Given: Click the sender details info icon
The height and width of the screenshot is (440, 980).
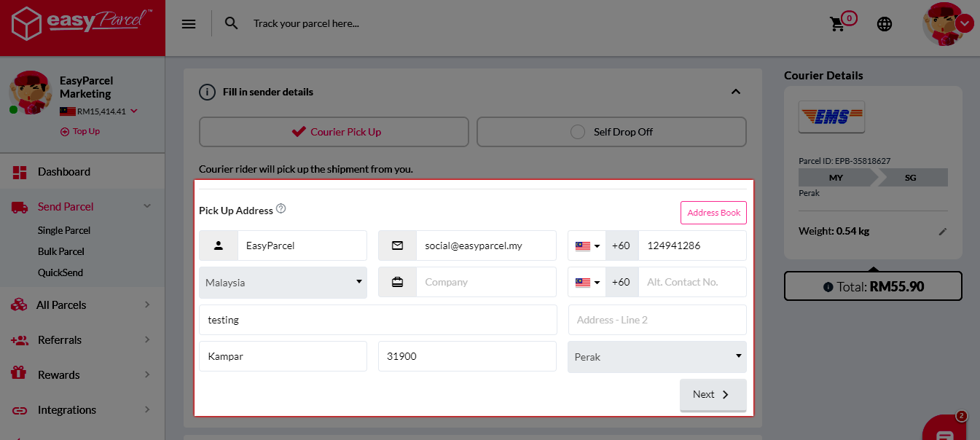Looking at the screenshot, I should click(x=208, y=93).
